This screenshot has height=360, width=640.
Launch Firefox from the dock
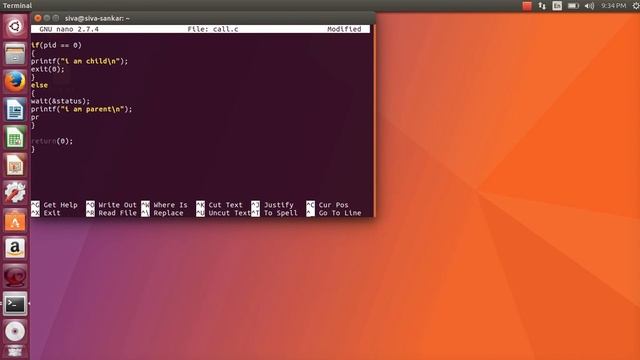pos(15,82)
